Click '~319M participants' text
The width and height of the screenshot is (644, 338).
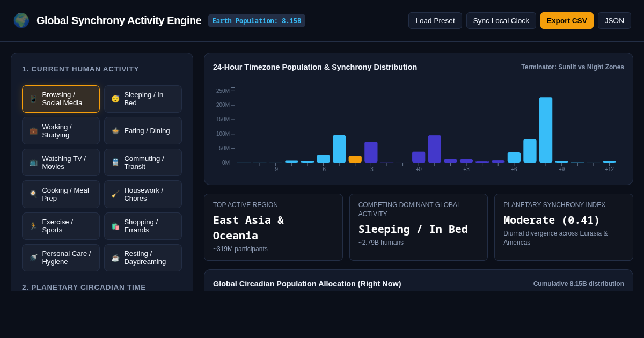pyautogui.click(x=240, y=249)
